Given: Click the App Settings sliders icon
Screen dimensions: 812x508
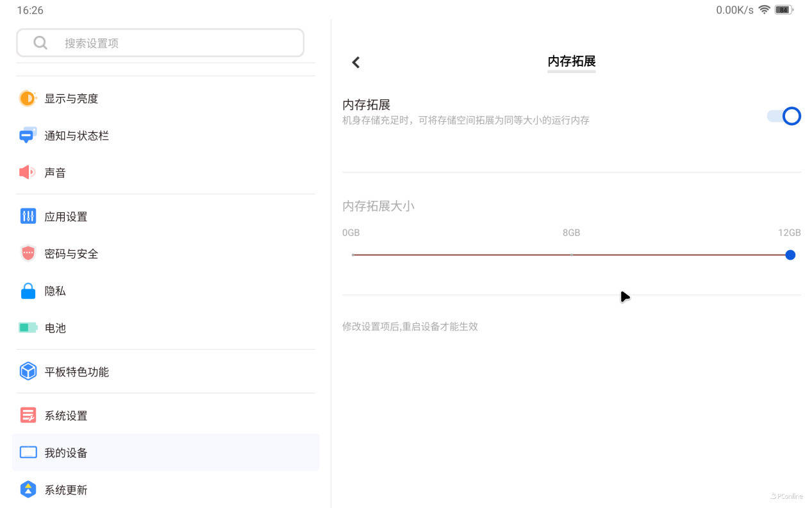Looking at the screenshot, I should click(28, 216).
